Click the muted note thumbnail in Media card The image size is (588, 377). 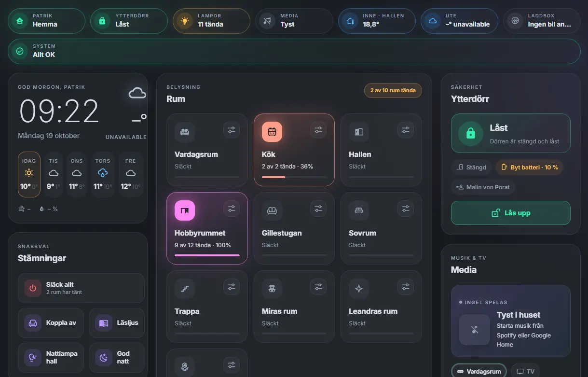tap(475, 330)
